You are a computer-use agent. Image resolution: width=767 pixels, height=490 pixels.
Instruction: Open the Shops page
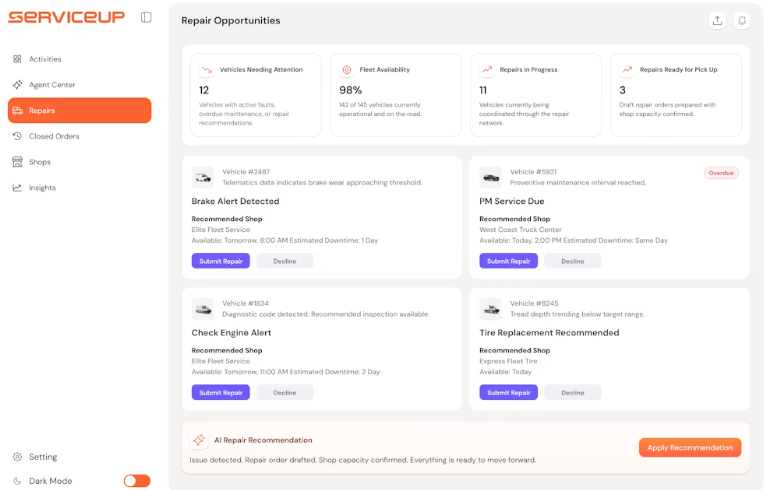pos(80,162)
